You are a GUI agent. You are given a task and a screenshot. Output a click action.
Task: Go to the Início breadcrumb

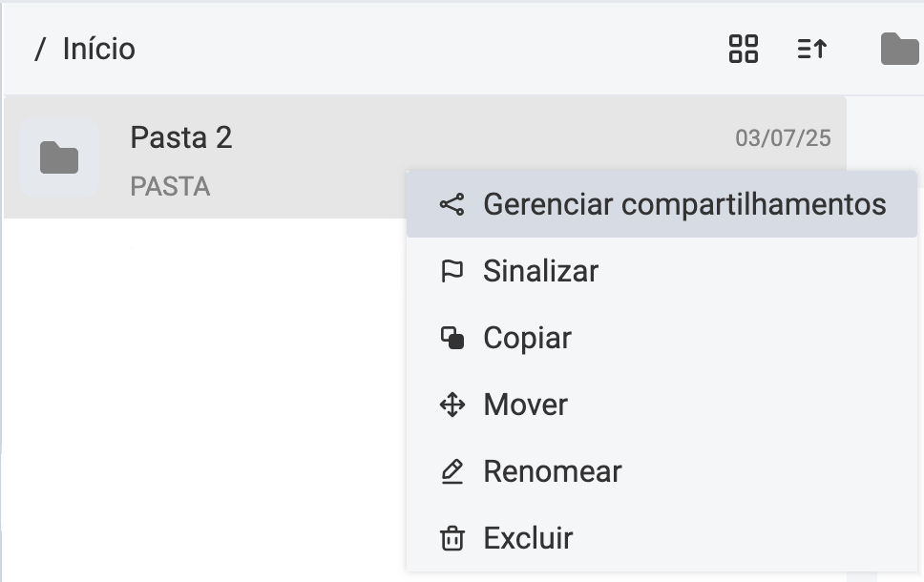(x=98, y=49)
